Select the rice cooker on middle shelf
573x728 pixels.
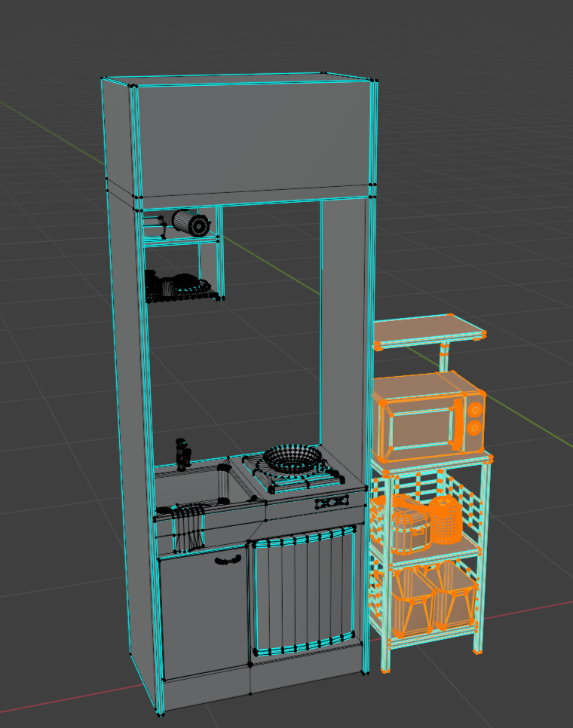(x=409, y=522)
